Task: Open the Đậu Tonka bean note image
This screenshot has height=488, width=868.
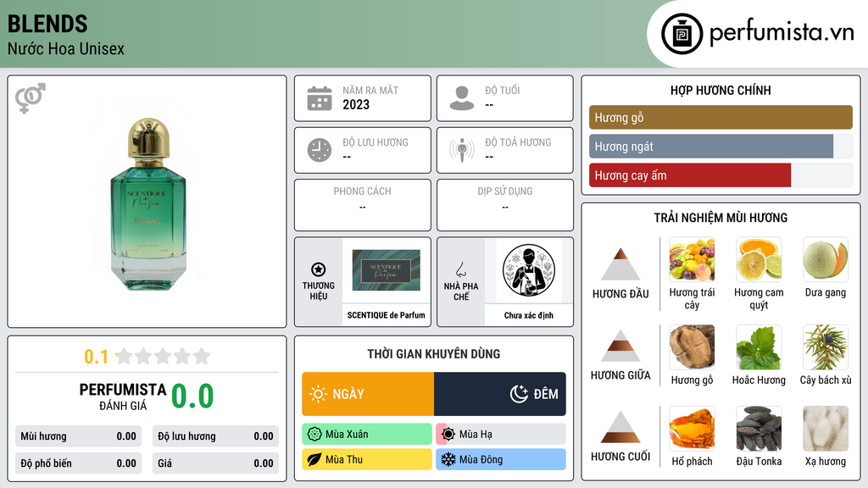Action: (759, 429)
